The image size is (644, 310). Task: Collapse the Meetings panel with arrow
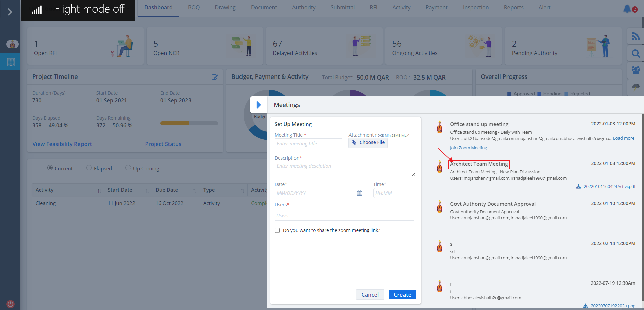258,105
